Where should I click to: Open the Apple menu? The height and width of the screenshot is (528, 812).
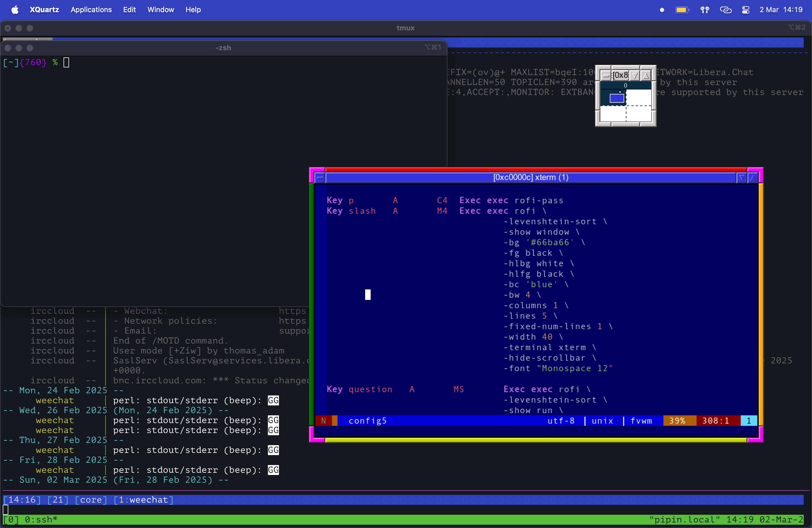point(15,10)
